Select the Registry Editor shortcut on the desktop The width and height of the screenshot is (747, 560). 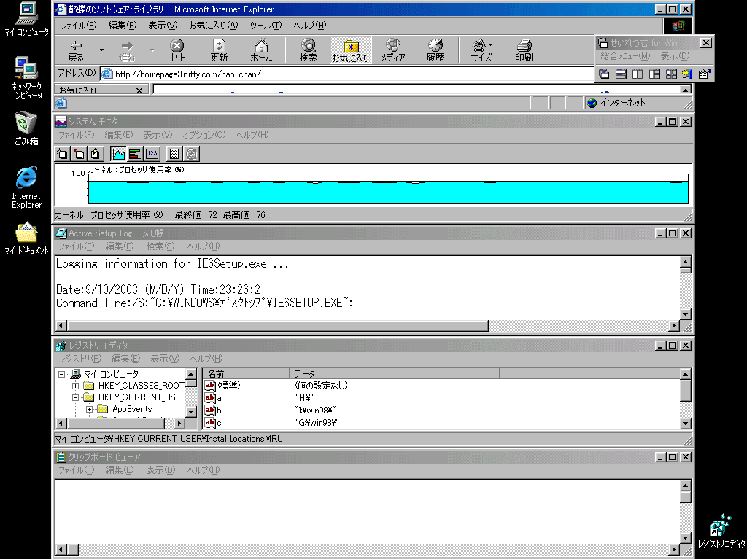pos(721,531)
